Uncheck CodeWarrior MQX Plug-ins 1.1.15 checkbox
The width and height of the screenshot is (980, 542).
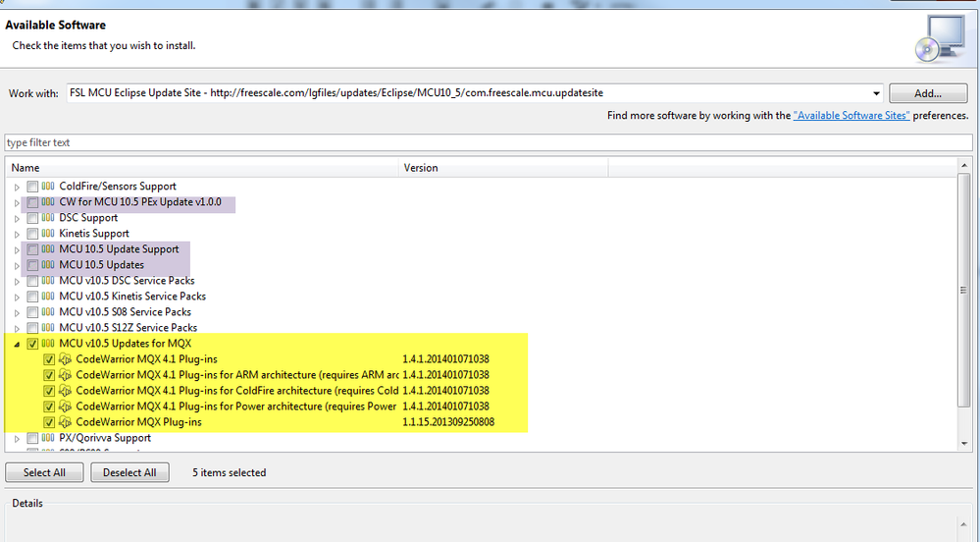tap(49, 422)
